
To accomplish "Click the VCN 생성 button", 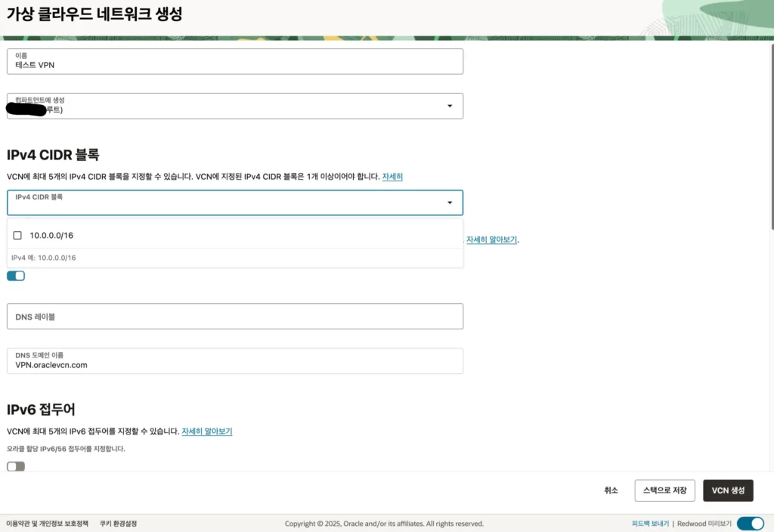I will tap(727, 490).
